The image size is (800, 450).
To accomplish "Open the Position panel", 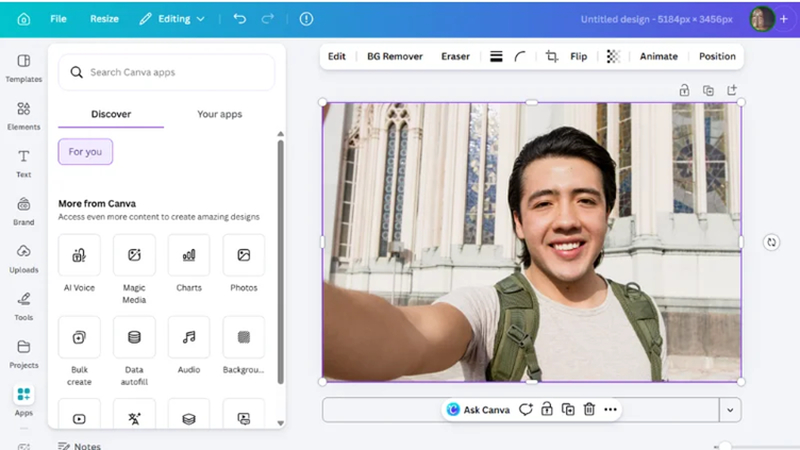I will (717, 56).
